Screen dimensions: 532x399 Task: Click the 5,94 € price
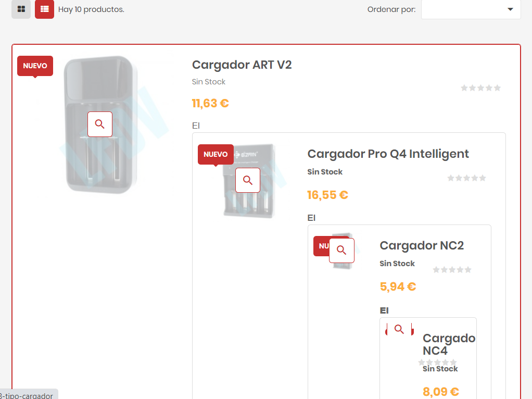click(x=398, y=286)
